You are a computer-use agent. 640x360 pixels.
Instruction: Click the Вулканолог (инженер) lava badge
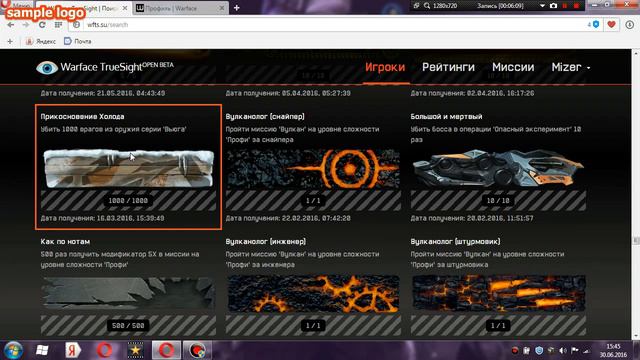[313, 293]
